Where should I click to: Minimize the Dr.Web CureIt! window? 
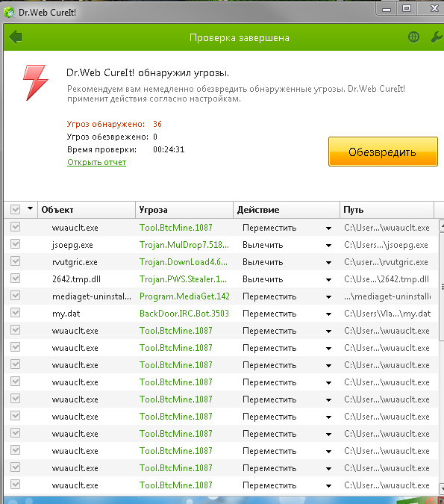click(387, 9)
